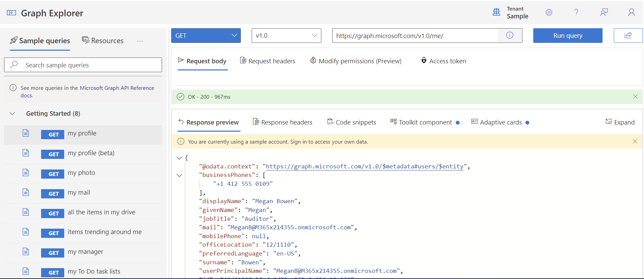This screenshot has height=279, width=644.
Task: Click document icon beside my profile (beta)
Action: click(26, 153)
